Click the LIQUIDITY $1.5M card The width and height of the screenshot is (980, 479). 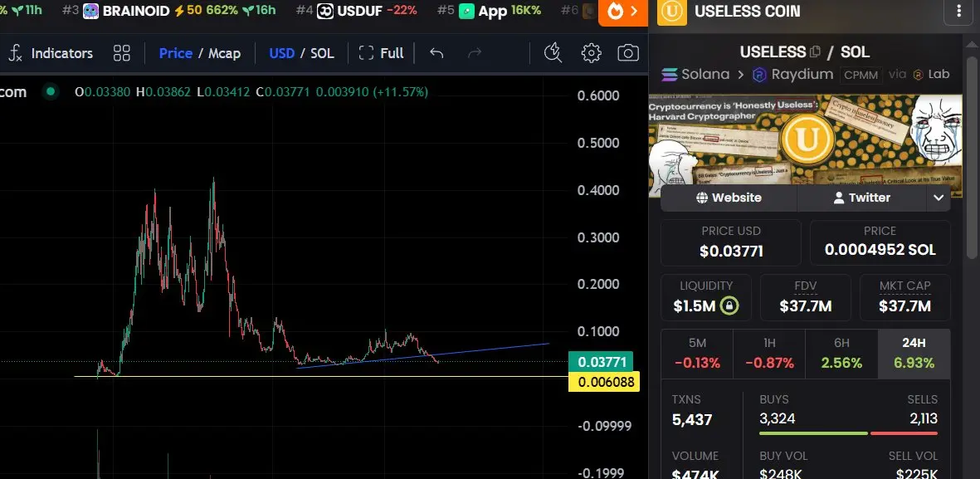point(706,298)
